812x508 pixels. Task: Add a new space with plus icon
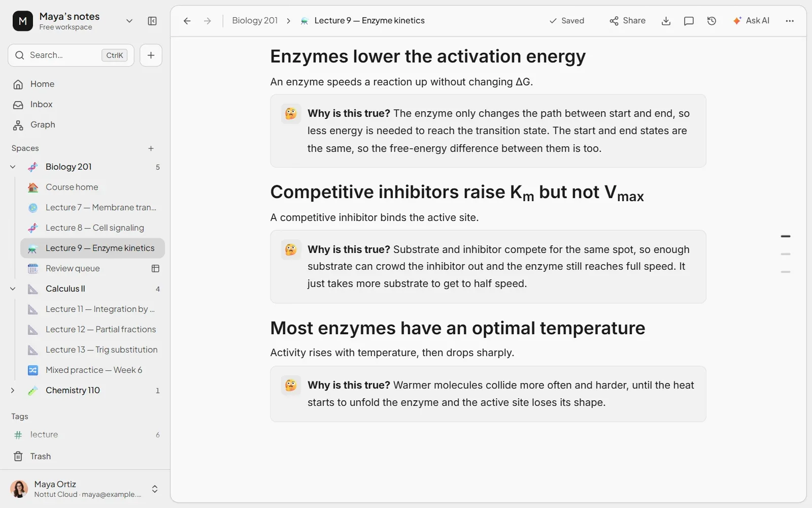point(151,148)
